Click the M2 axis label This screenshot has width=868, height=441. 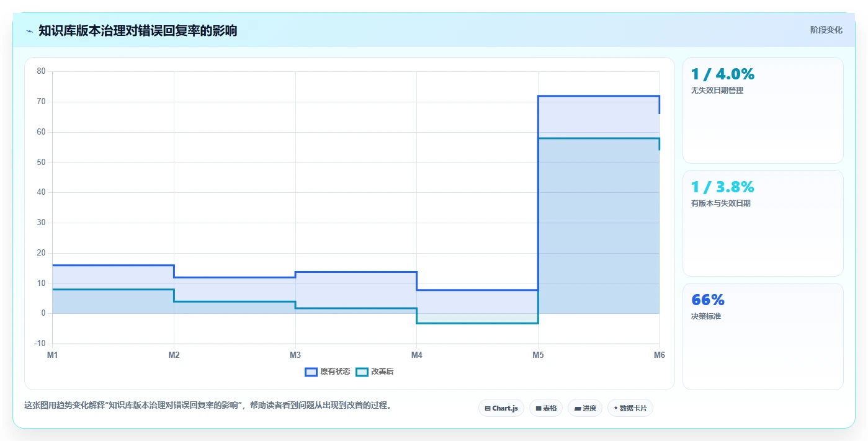coord(174,355)
